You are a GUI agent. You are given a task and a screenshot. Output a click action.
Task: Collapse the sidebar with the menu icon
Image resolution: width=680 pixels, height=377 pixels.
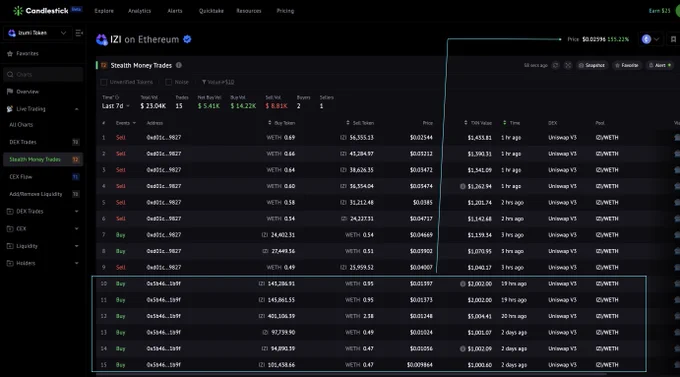click(x=79, y=33)
